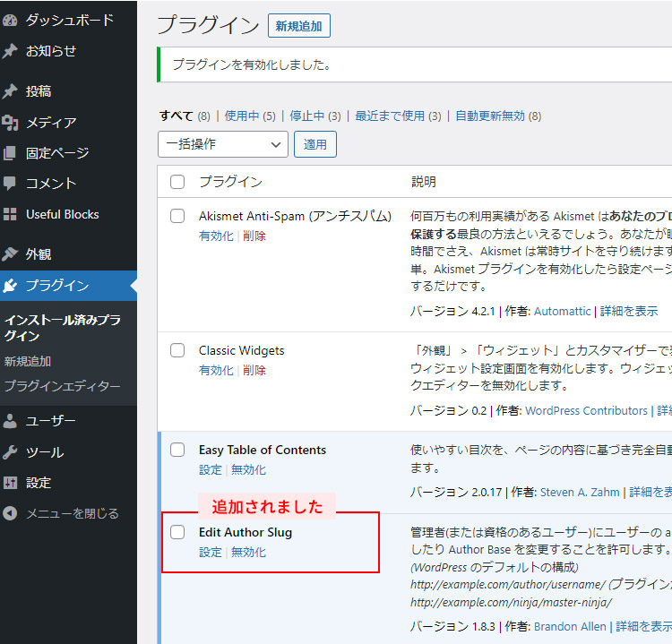
Task: Check the Classic Widgets checkbox
Action: 177,350
